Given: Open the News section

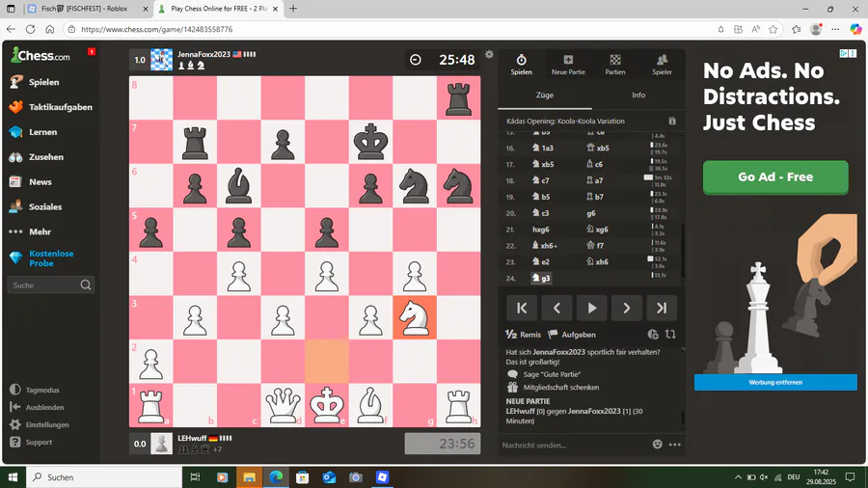Looking at the screenshot, I should (x=31, y=181).
